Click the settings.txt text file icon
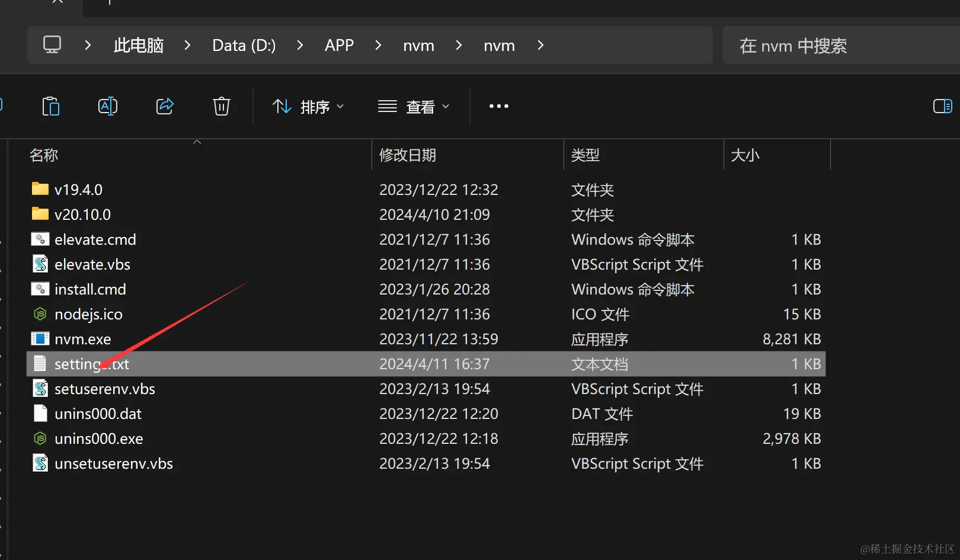This screenshot has height=560, width=960. [40, 363]
